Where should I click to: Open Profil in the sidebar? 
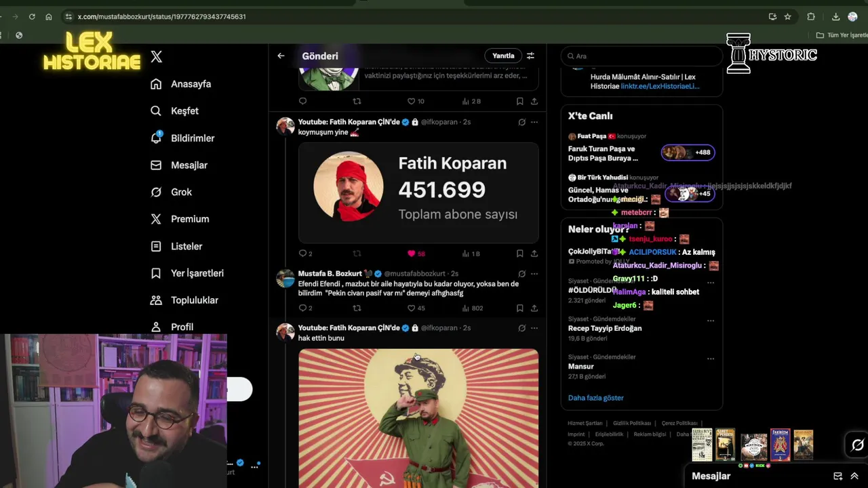172,327
